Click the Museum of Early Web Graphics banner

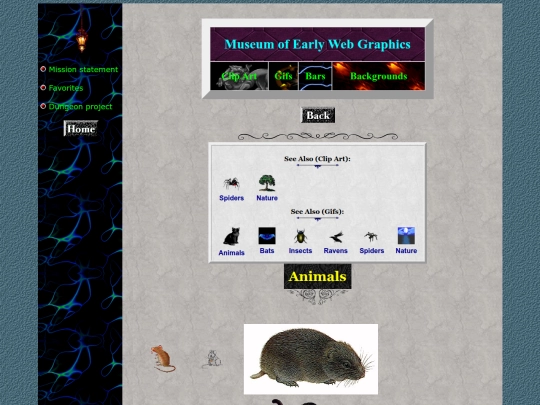(318, 44)
